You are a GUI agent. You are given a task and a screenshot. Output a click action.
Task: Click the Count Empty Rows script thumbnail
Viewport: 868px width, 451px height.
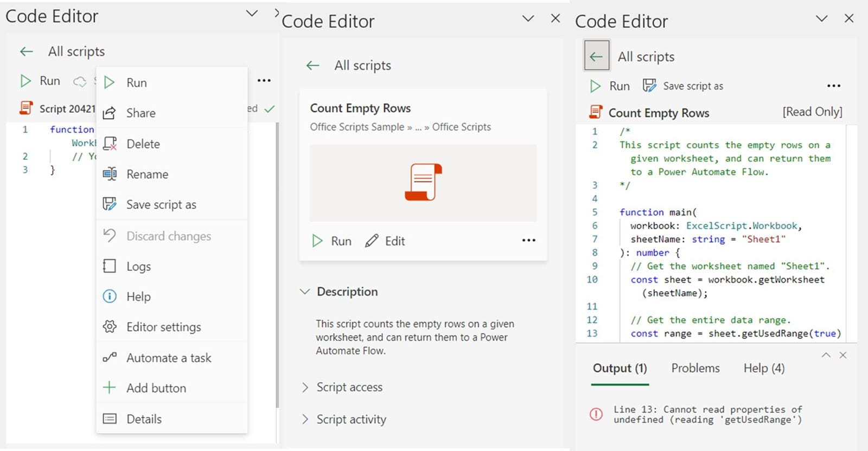(x=423, y=183)
